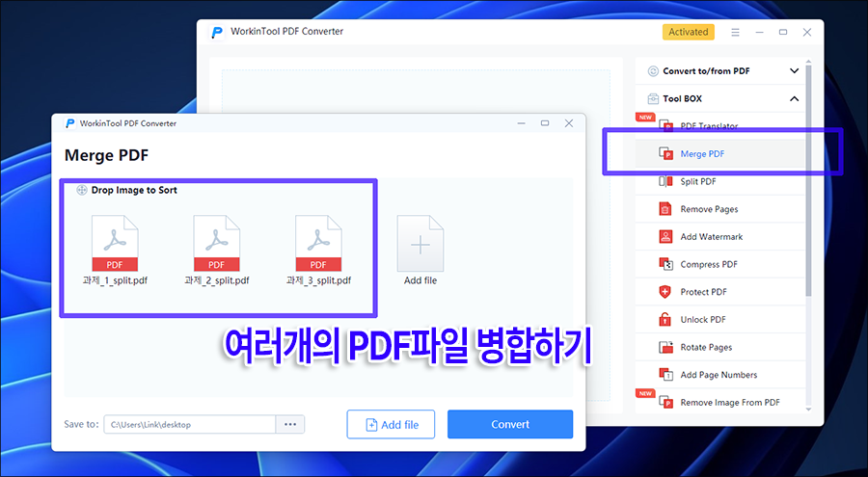Click the scrollbar up arrow in main window
Screen dimensions: 868x477
[x=808, y=62]
